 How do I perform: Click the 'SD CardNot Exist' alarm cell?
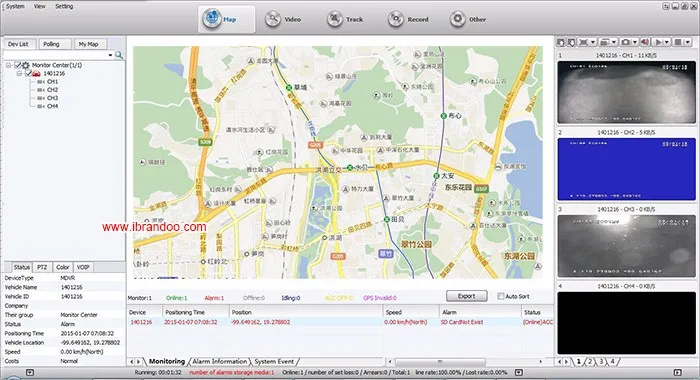[x=462, y=322]
